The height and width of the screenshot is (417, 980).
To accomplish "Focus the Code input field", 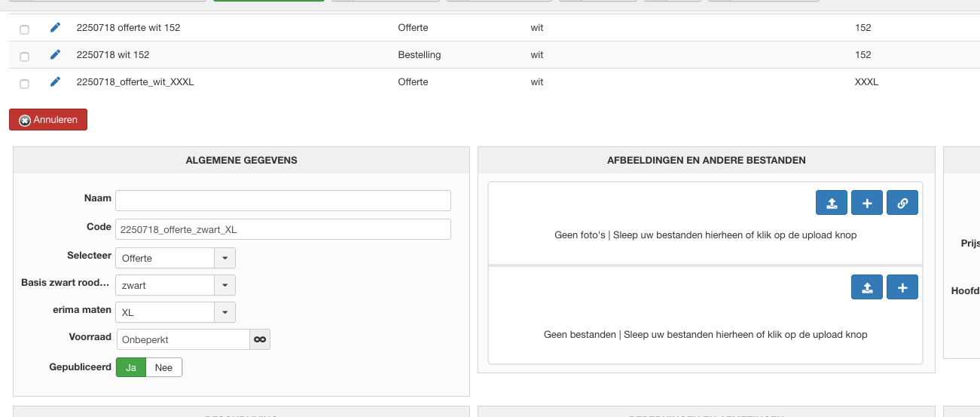I will 282,229.
